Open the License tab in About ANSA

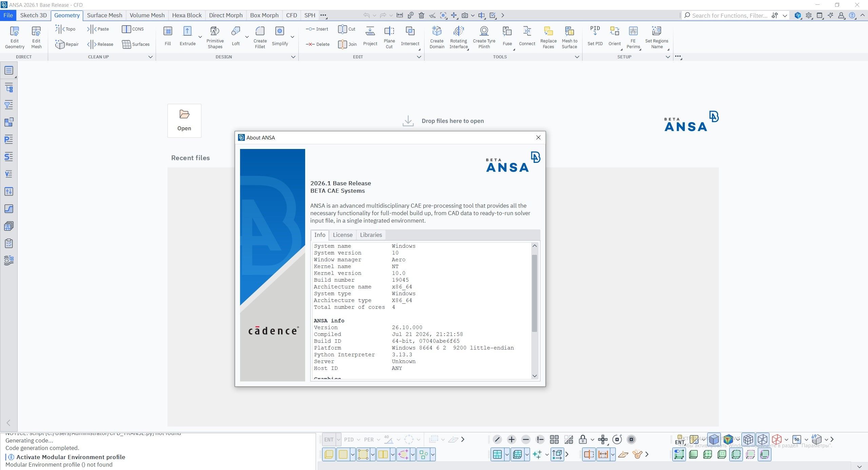[x=342, y=235]
